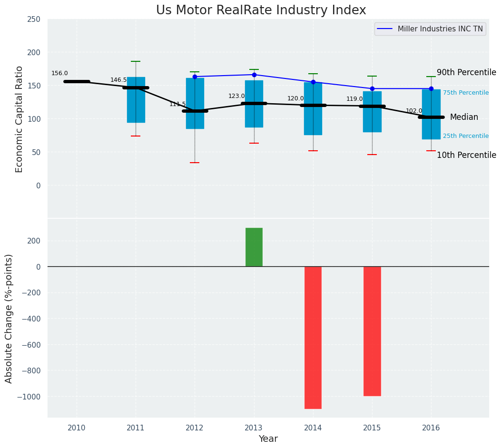This screenshot has width=501, height=448.
Task: Select the 2016 x-axis tick label
Action: pos(431,428)
